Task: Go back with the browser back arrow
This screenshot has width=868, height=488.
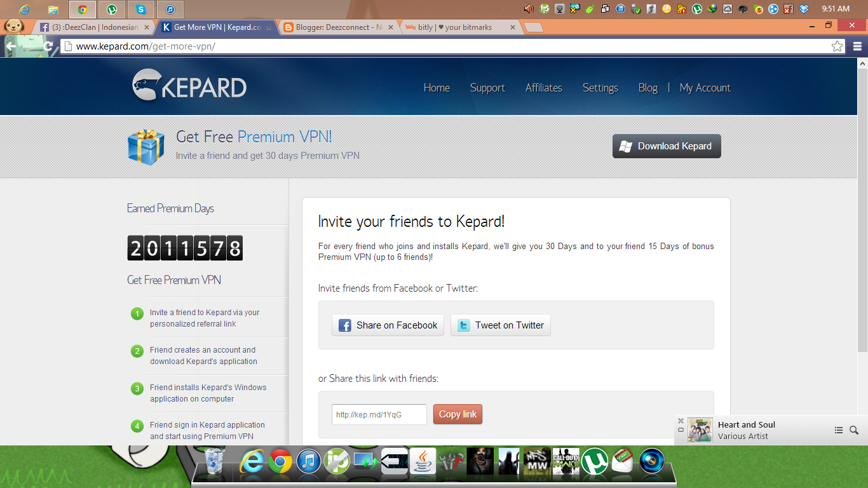Action: 11,46
